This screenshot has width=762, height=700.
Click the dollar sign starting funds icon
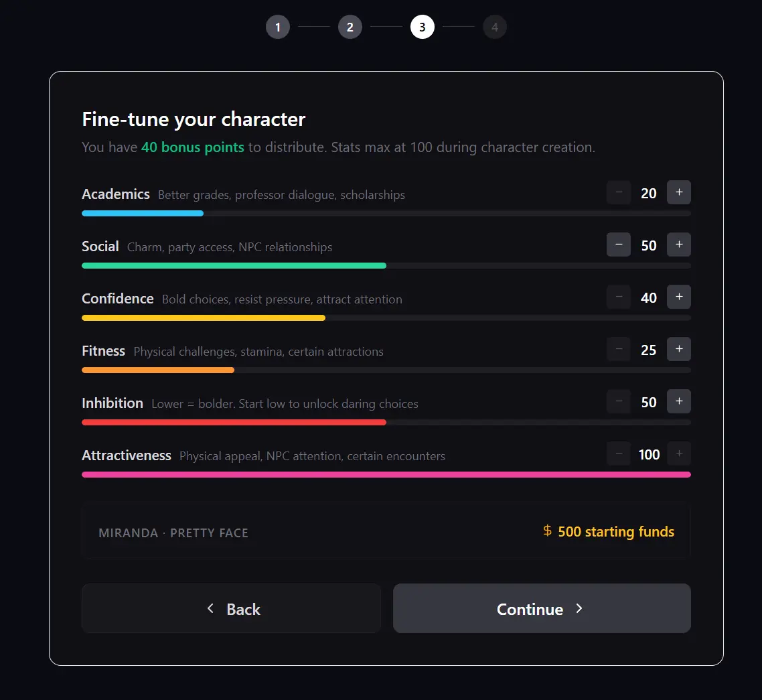coord(548,531)
